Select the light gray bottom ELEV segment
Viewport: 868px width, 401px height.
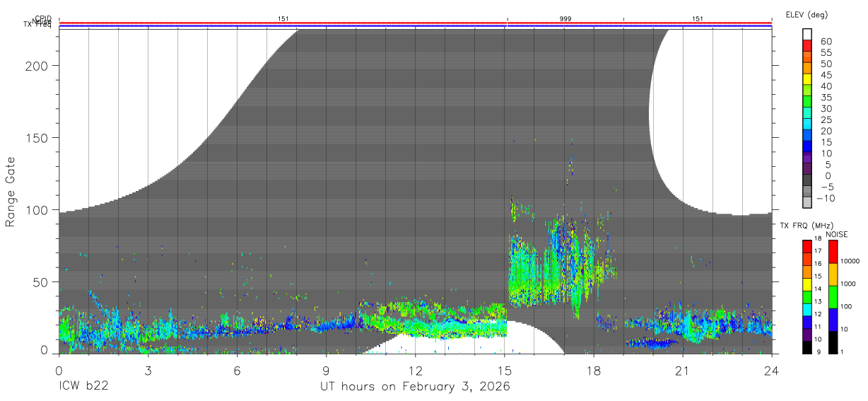(x=808, y=202)
